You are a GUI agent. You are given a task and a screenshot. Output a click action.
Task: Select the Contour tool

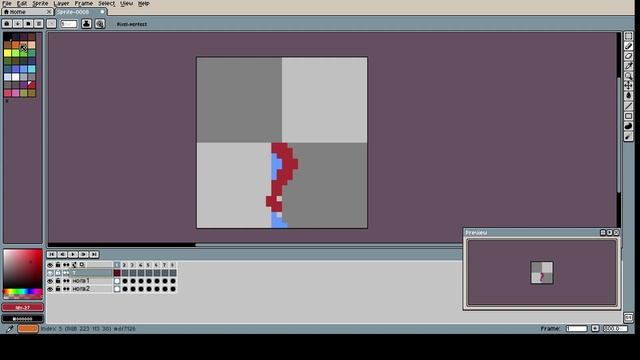point(628,126)
